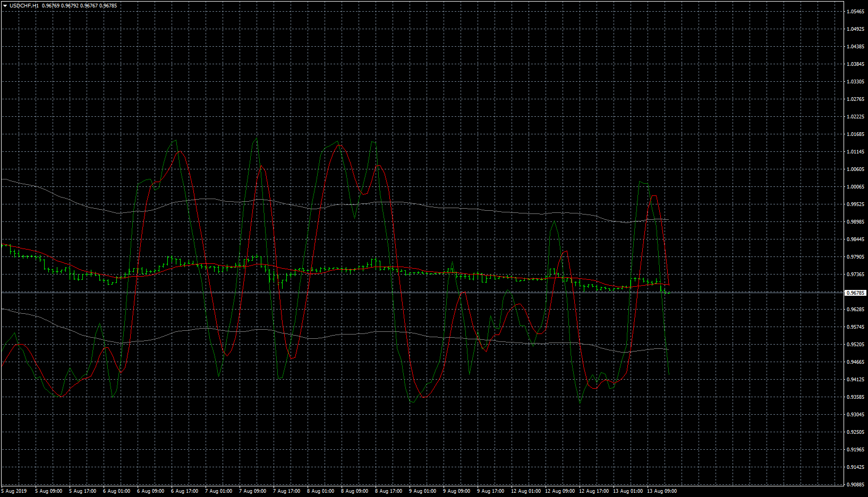This screenshot has width=868, height=497.
Task: Open the chart dropdown triangle beside USDCHF,H1
Action: point(5,6)
